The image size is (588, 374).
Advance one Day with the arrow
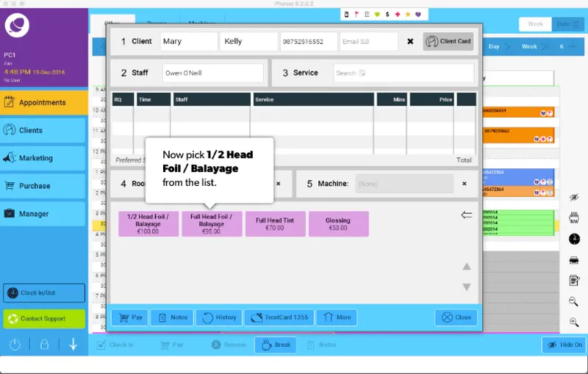point(507,46)
